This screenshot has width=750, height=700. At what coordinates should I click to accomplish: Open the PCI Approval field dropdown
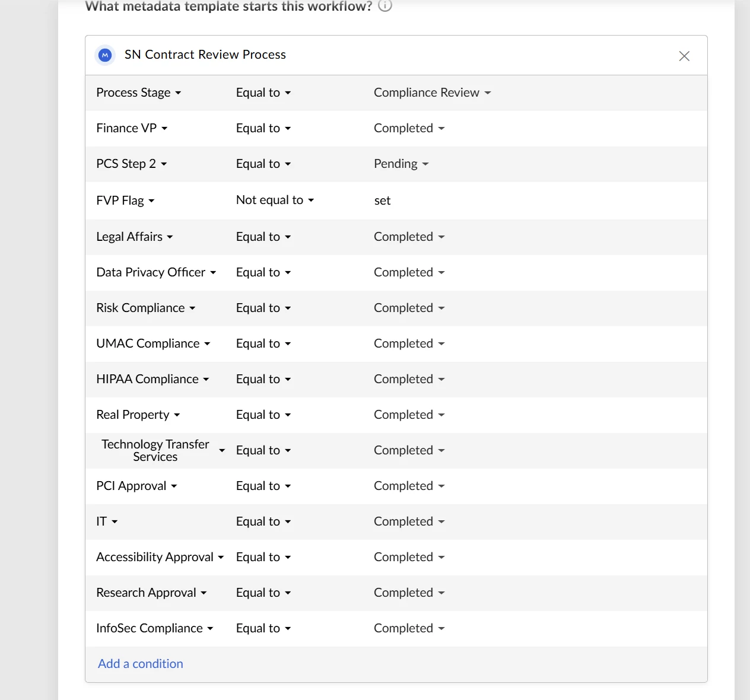pyautogui.click(x=136, y=486)
